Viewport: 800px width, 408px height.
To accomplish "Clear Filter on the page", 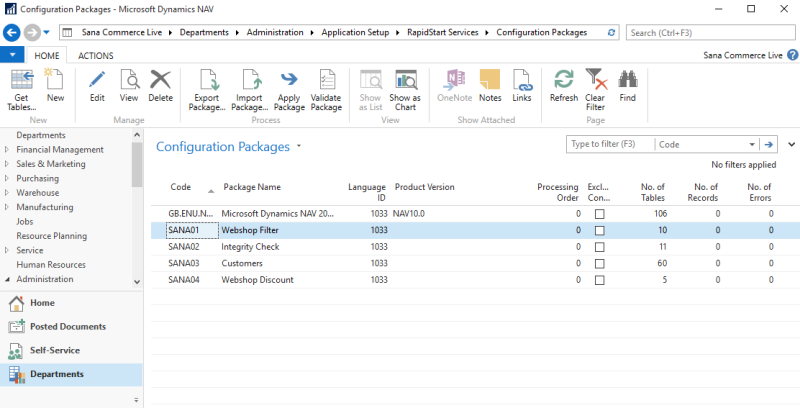I will (595, 90).
